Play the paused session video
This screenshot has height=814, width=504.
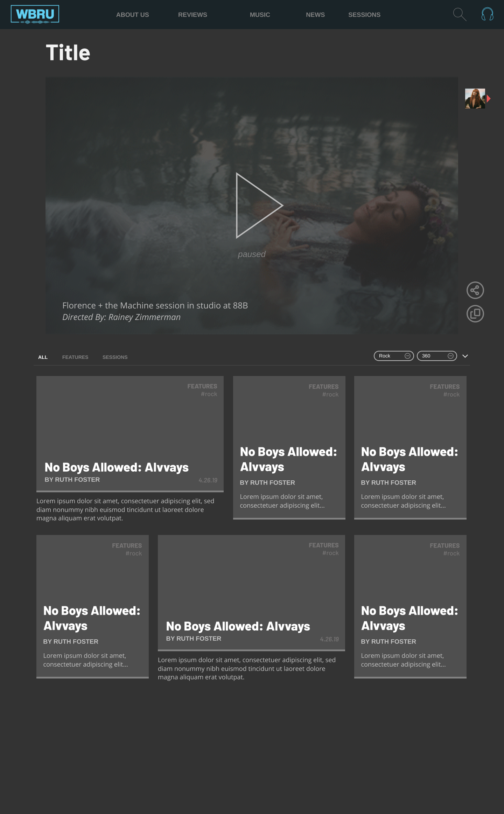point(259,206)
